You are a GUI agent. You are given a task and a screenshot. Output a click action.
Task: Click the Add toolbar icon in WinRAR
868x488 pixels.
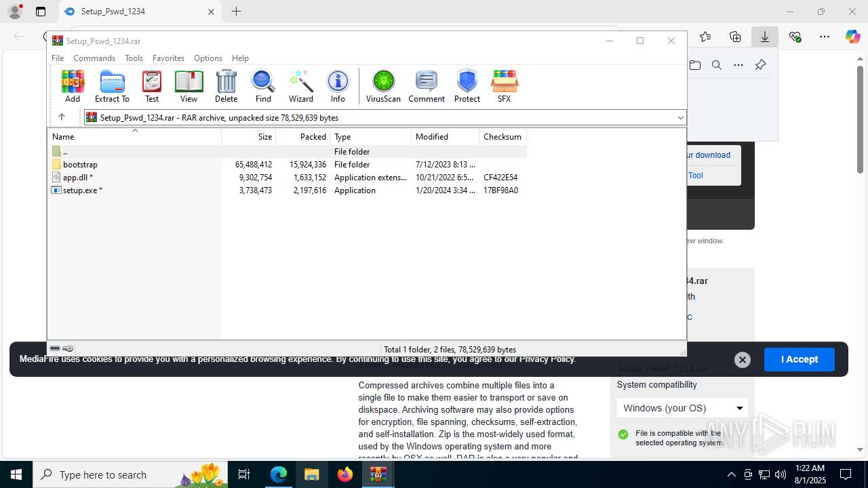73,86
